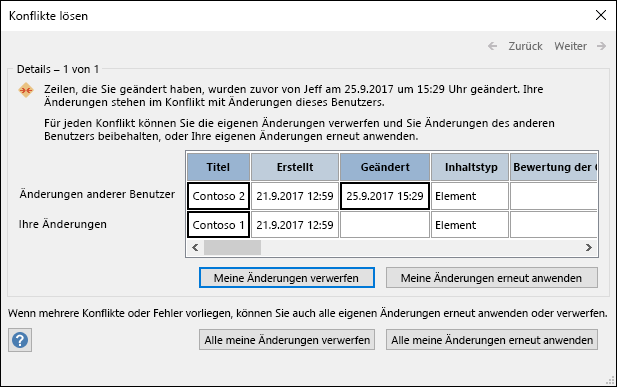The image size is (617, 387).
Task: Click Erstellt date in Contoso 2 row
Action: pyautogui.click(x=295, y=196)
